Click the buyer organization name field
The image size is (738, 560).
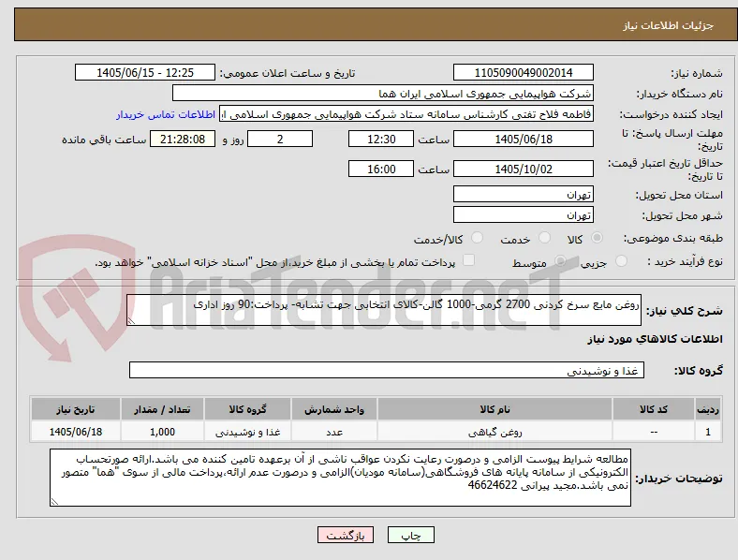click(x=383, y=93)
